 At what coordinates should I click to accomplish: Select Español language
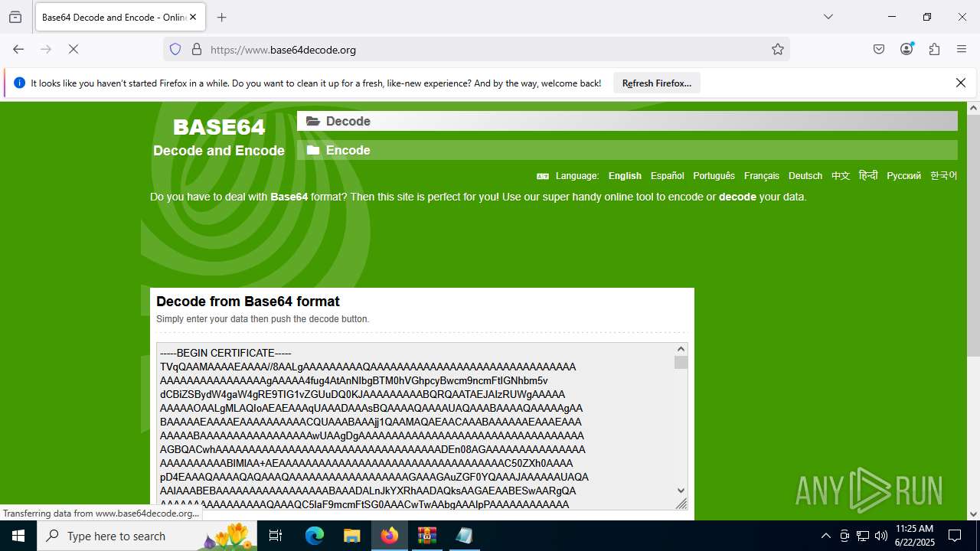pos(668,176)
